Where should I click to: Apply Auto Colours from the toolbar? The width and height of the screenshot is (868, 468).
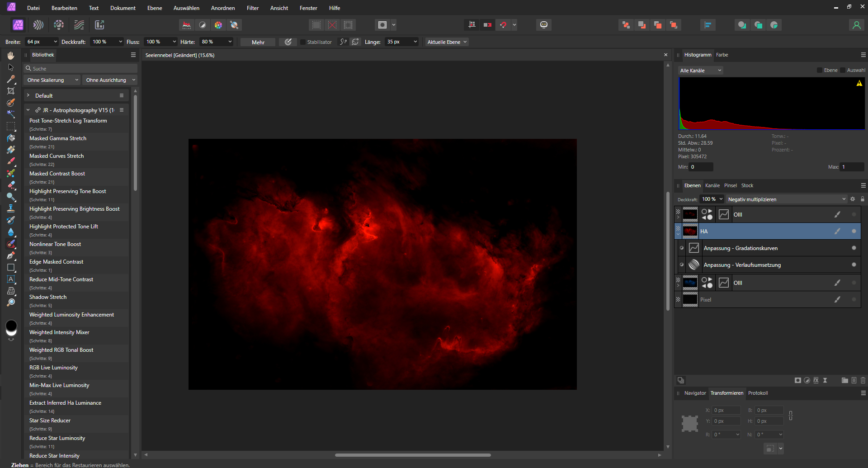point(218,25)
